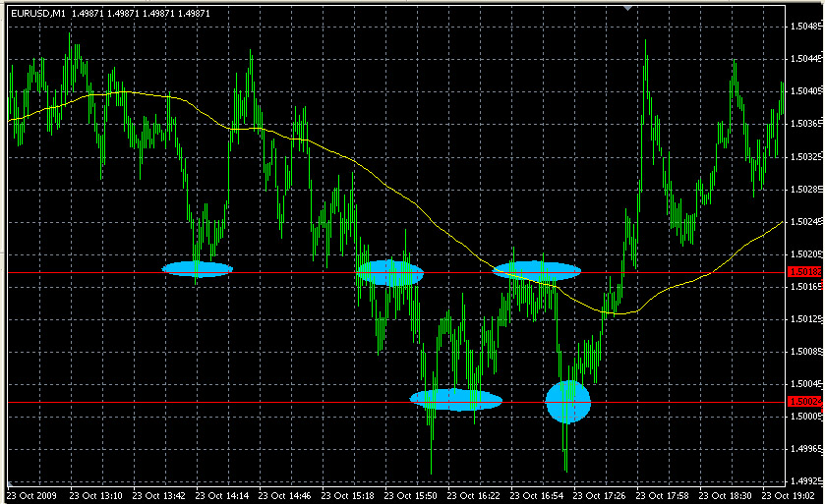Click the 1.49925 price axis label
825x504 pixels.
[x=805, y=481]
